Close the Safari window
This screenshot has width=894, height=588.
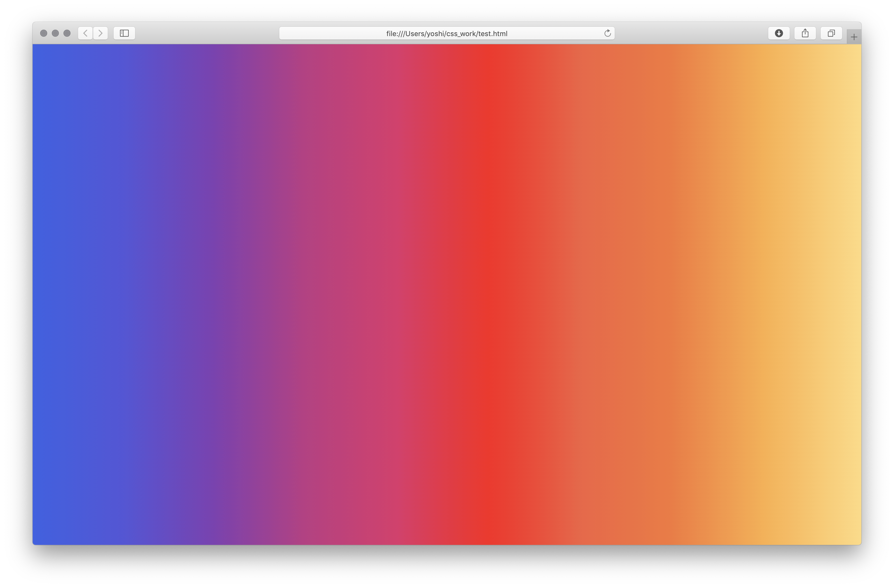[44, 33]
